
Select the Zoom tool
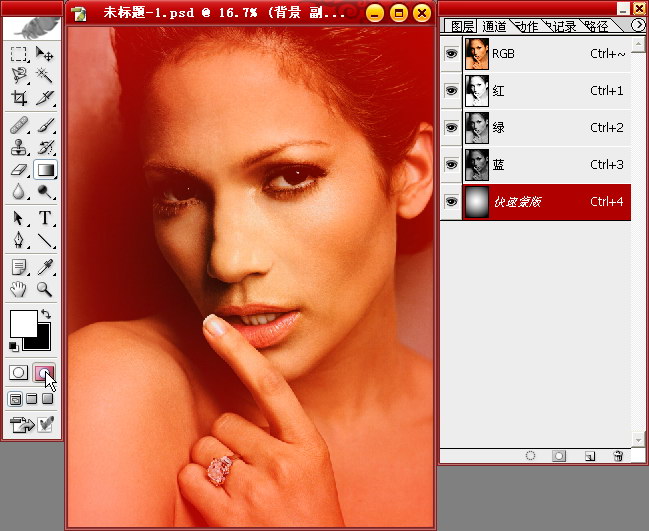tap(44, 289)
